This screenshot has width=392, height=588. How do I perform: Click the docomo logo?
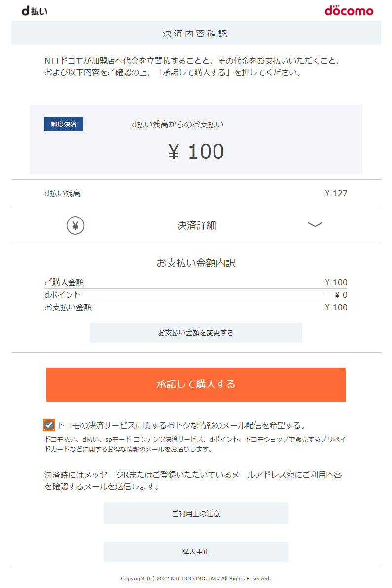[349, 10]
